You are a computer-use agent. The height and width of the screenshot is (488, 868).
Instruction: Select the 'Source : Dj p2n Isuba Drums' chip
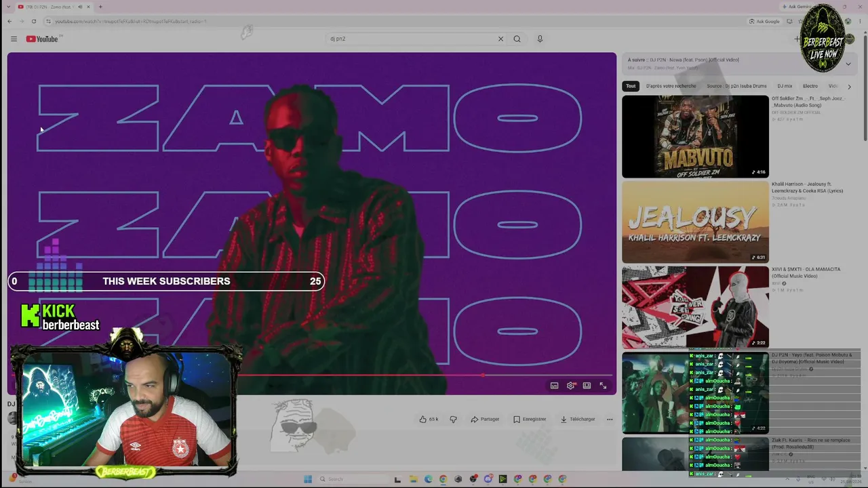pyautogui.click(x=736, y=86)
